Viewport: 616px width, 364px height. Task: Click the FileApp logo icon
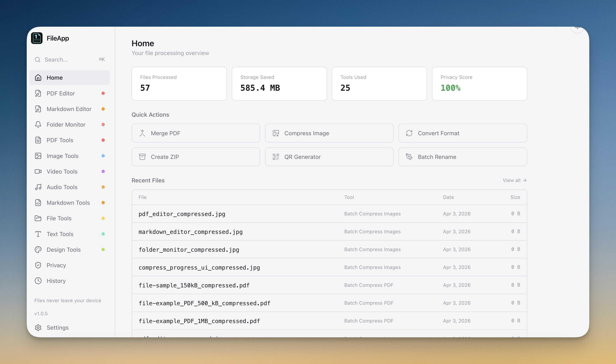click(37, 38)
